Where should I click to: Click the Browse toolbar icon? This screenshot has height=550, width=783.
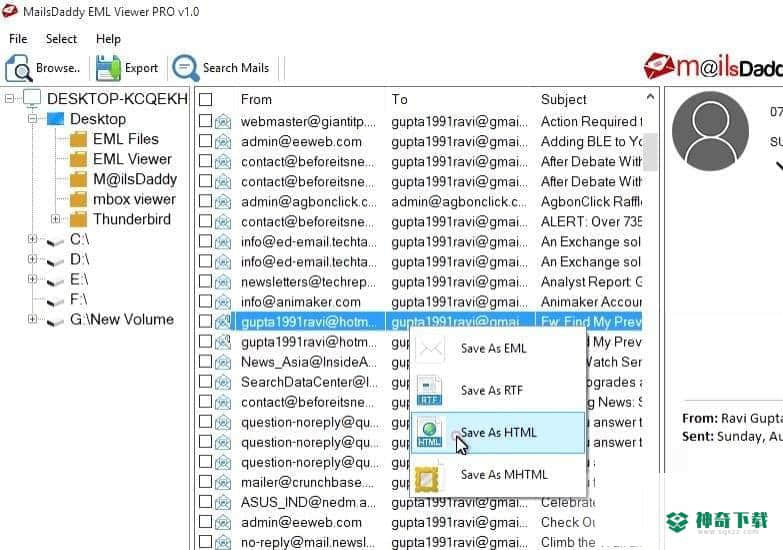pyautogui.click(x=18, y=68)
